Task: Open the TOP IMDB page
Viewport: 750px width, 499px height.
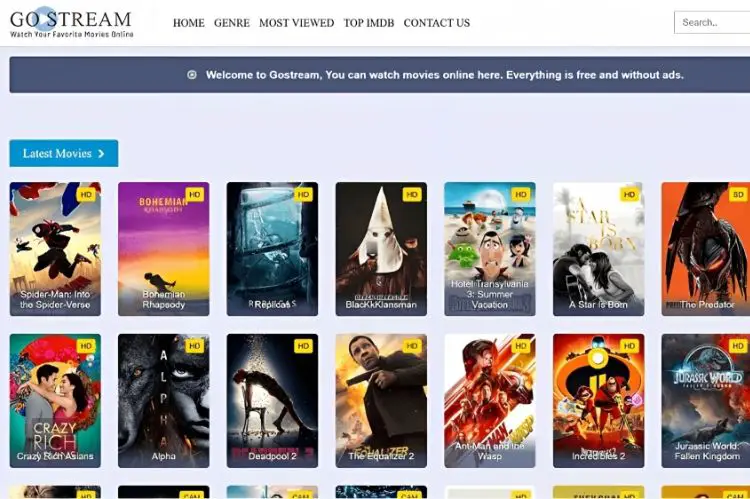Action: [x=369, y=23]
